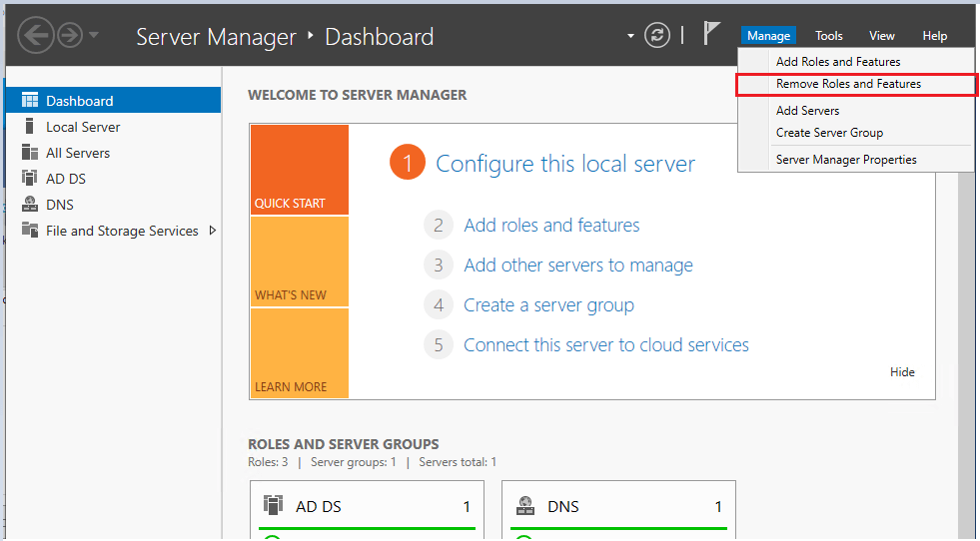This screenshot has height=541, width=980.
Task: Click the forward navigation arrow icon
Action: pyautogui.click(x=69, y=36)
